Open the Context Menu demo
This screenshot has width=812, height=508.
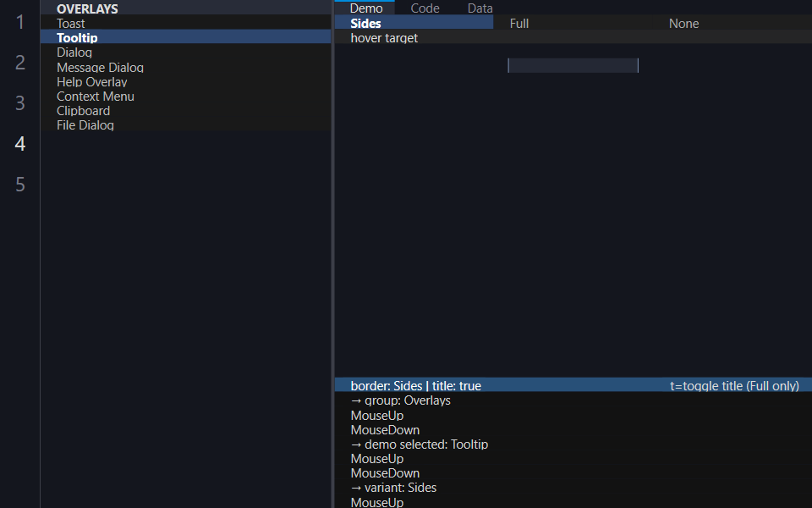(x=185, y=96)
